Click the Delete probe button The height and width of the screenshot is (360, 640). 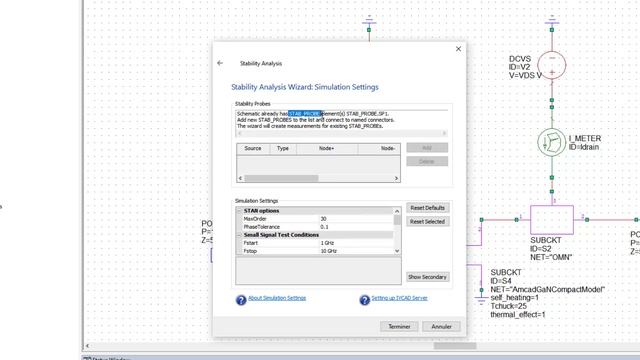coord(427,161)
